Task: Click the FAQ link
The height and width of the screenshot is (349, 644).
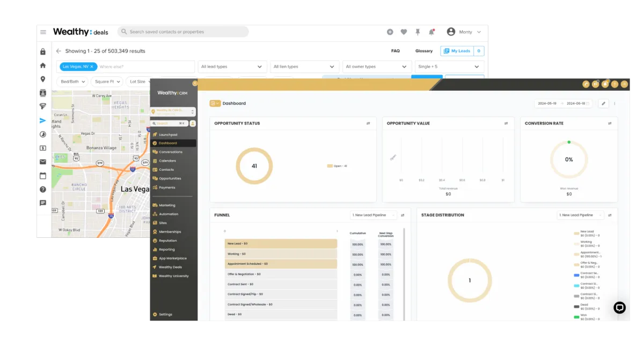Action: click(x=396, y=51)
